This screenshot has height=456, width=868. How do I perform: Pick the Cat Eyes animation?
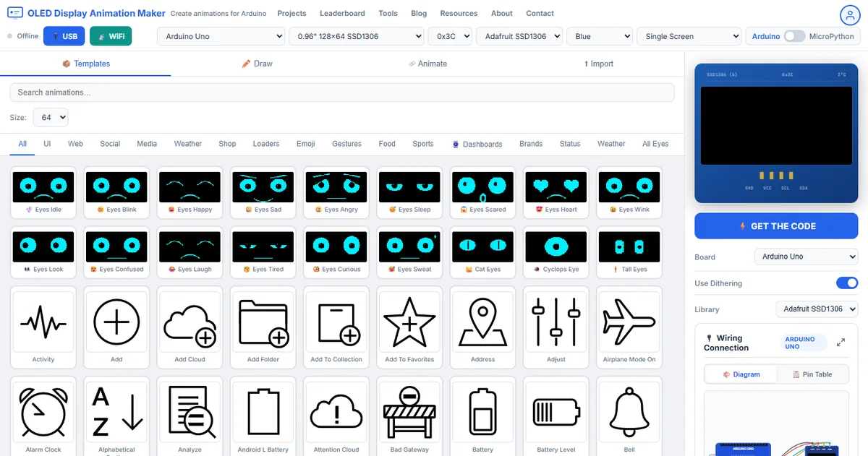tap(482, 252)
